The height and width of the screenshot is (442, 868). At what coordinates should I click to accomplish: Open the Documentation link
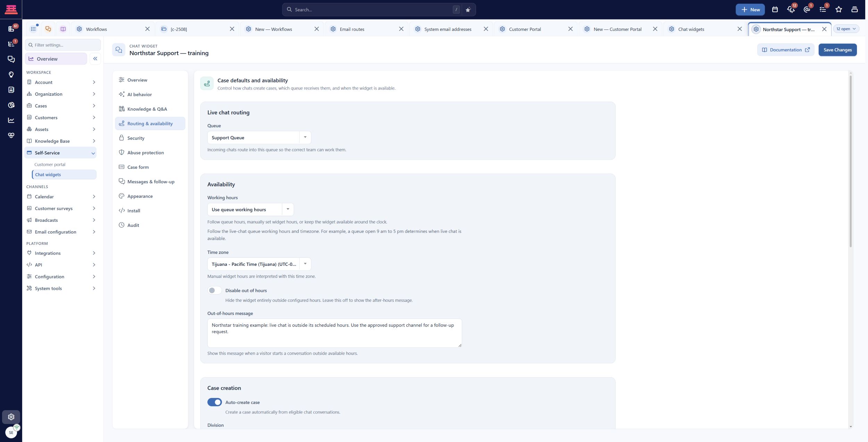[x=785, y=50]
